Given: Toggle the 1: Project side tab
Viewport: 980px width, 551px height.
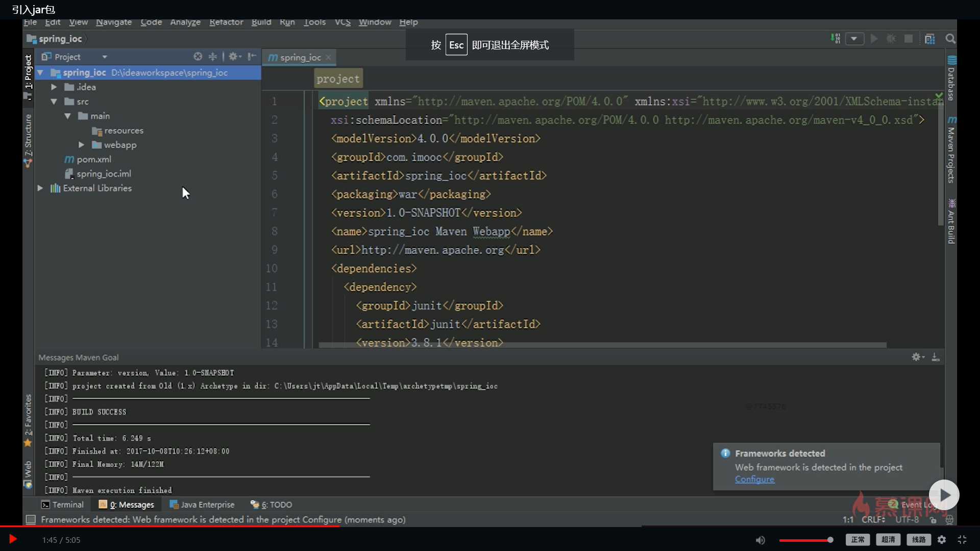Looking at the screenshot, I should tap(28, 77).
